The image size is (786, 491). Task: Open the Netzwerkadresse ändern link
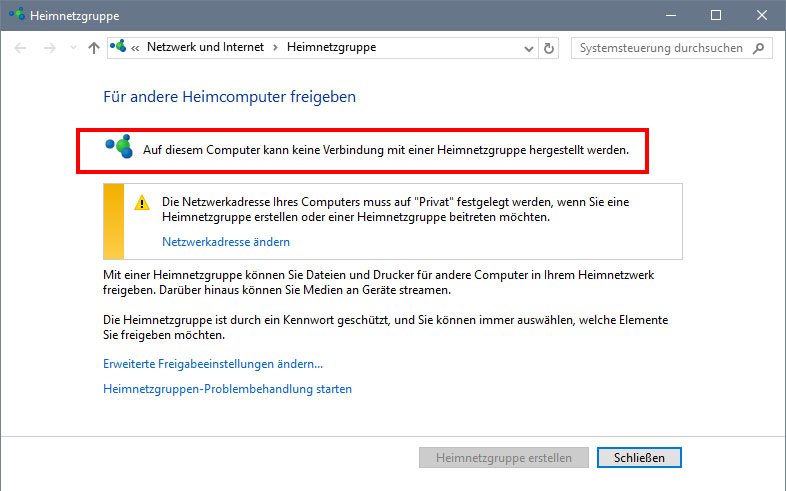point(225,242)
